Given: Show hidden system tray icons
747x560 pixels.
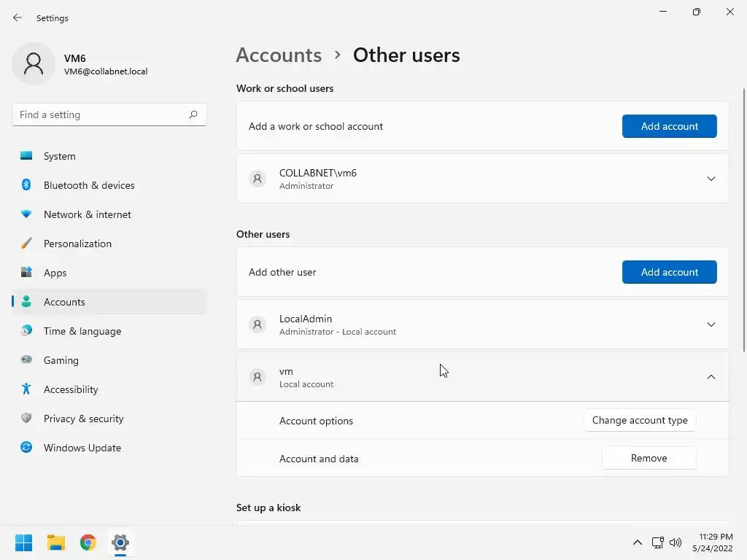Looking at the screenshot, I should 637,542.
